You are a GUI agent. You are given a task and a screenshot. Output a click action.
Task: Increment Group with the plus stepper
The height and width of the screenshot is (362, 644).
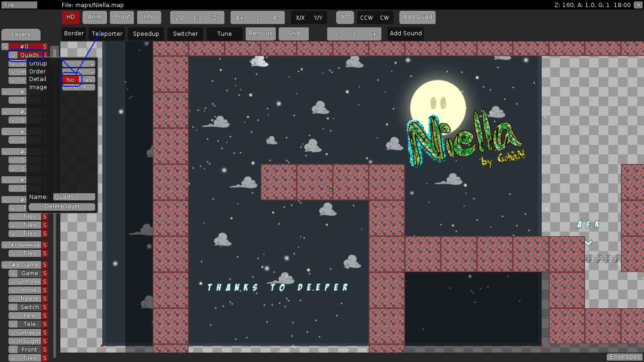point(92,64)
